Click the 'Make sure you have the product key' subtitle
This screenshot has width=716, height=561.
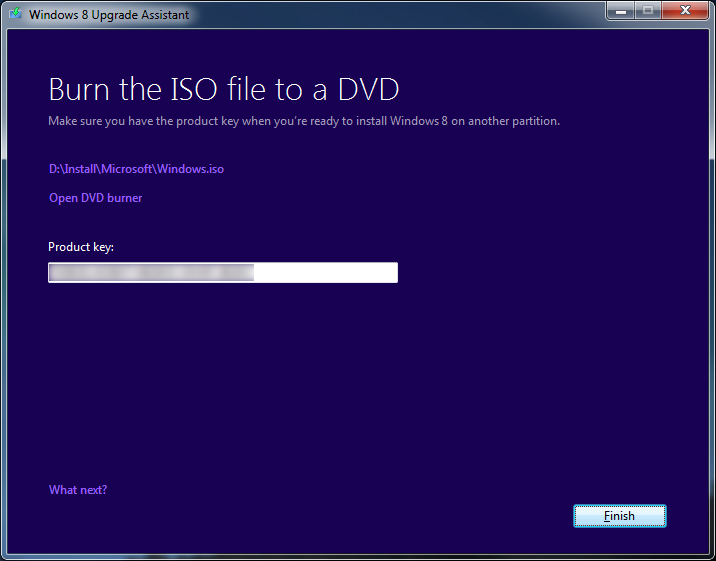304,121
